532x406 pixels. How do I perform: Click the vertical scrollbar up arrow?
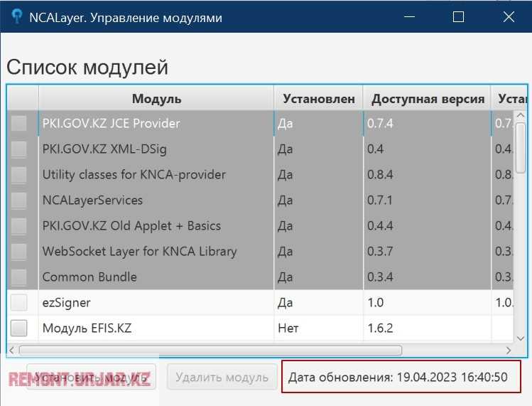coord(521,115)
